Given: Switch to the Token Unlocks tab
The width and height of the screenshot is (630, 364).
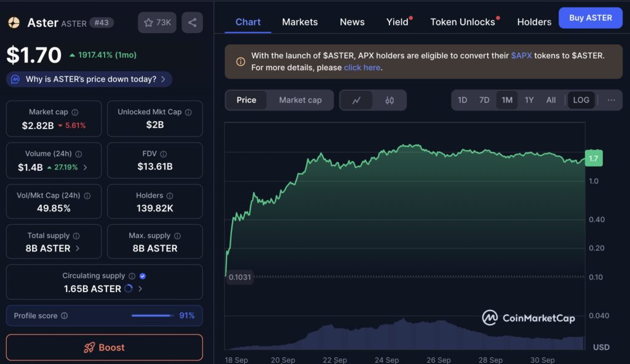Looking at the screenshot, I should coord(462,22).
